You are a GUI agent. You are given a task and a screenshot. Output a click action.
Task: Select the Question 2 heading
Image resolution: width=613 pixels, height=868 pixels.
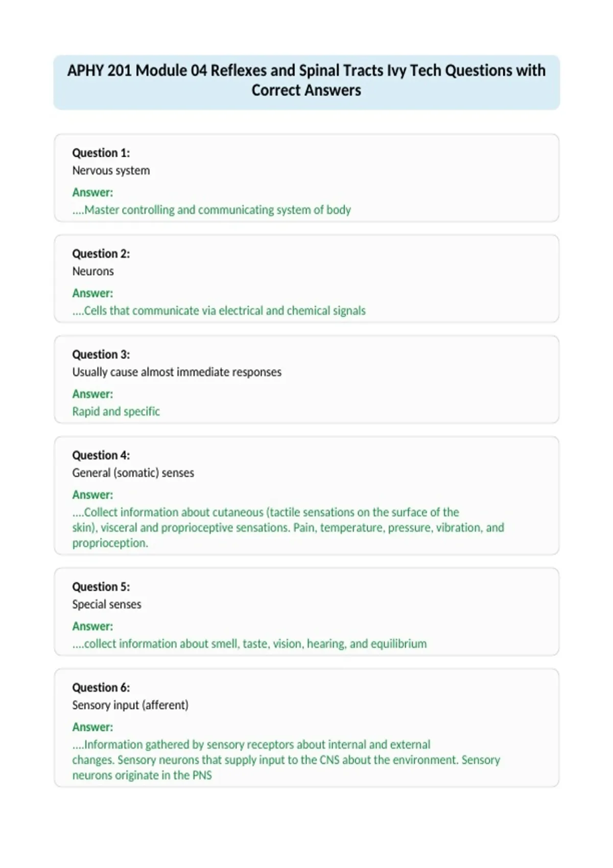coord(101,254)
